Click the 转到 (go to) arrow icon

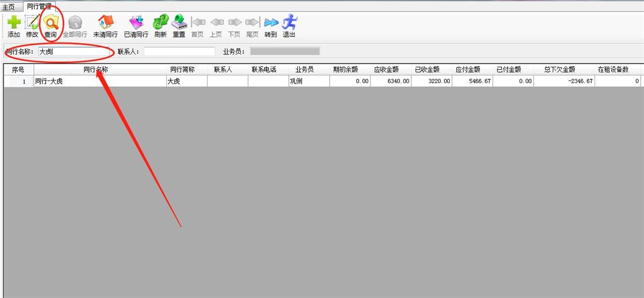271,22
